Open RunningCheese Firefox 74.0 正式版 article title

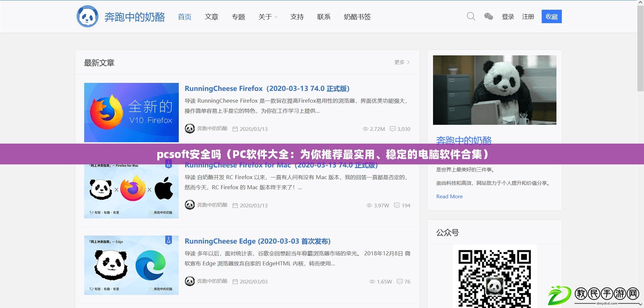[267, 89]
